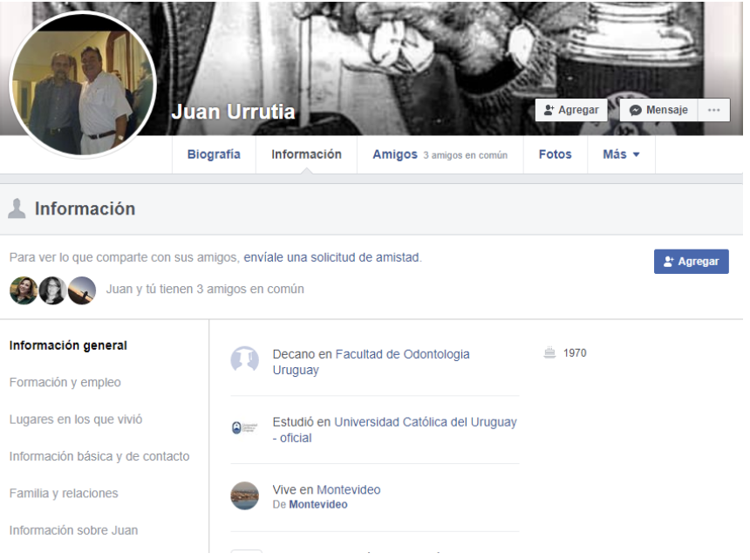Open Juan Urrutia's profile picture
This screenshot has width=750, height=560.
click(83, 85)
